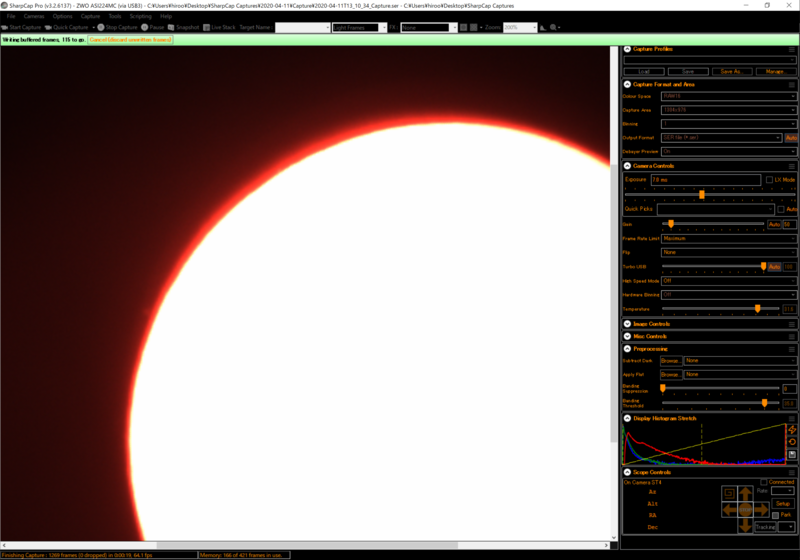Viewport: 800px width, 560px height.
Task: Toggle the Output Format Auto button
Action: coord(791,138)
